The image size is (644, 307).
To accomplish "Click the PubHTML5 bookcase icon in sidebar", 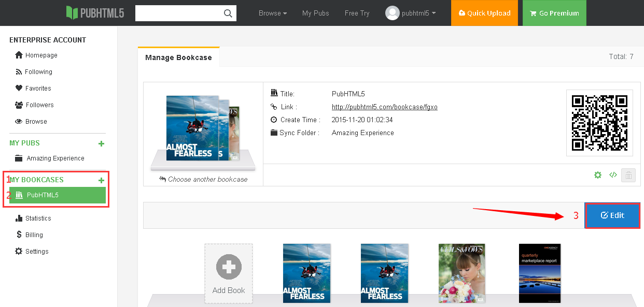I will [x=20, y=195].
